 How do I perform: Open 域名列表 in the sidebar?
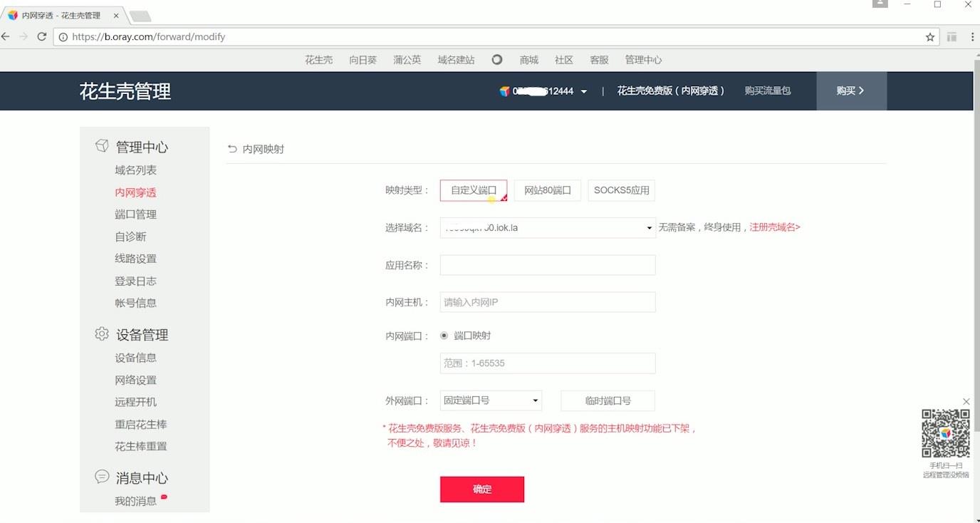135,170
